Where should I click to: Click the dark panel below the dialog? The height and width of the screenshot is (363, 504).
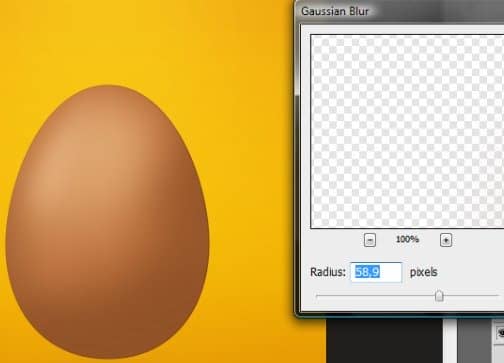point(383,341)
